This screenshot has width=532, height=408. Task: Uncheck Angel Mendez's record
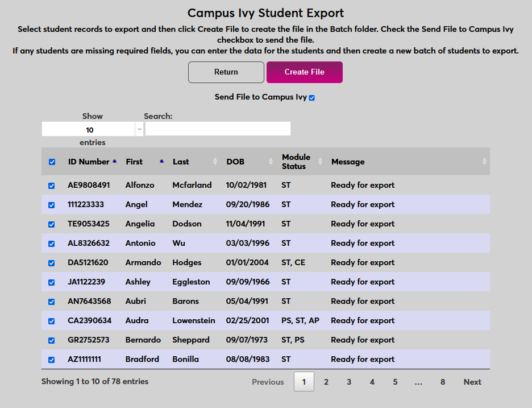click(52, 204)
